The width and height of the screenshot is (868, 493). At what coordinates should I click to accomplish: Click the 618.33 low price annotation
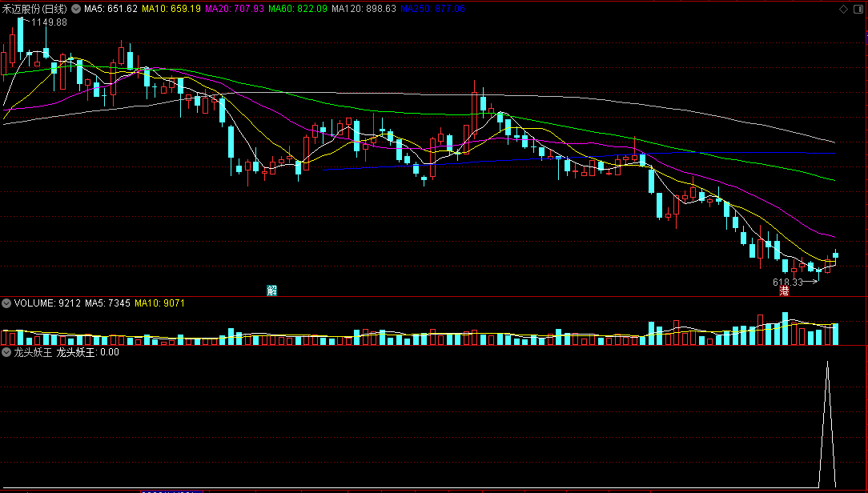coord(788,283)
